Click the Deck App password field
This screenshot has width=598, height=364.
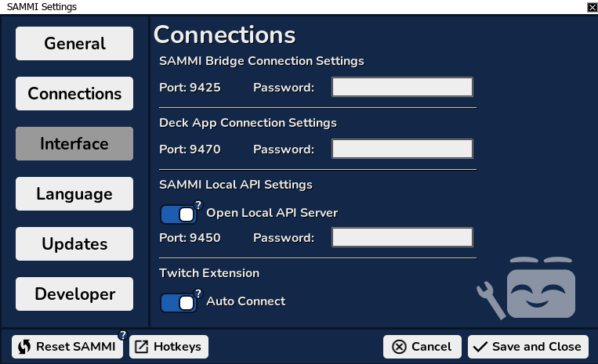402,149
